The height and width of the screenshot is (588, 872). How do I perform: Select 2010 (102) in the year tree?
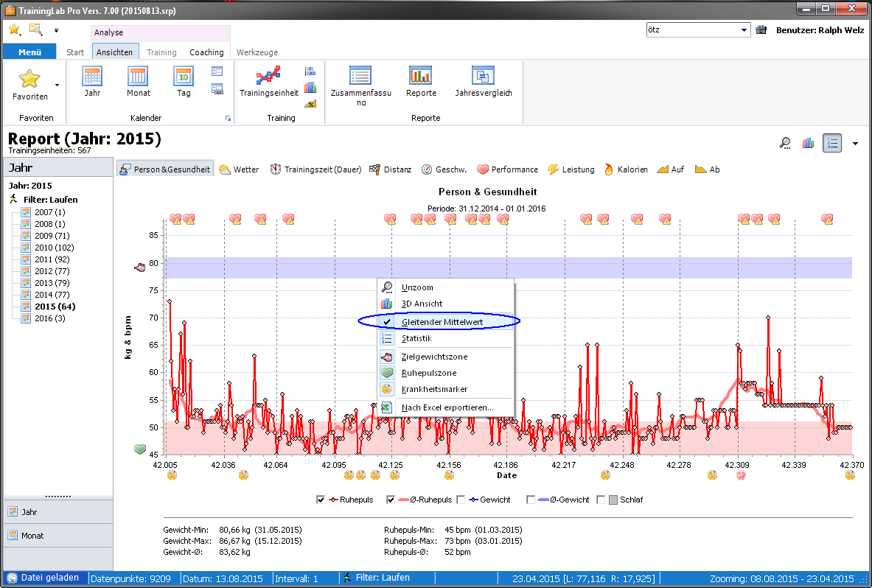tap(54, 248)
